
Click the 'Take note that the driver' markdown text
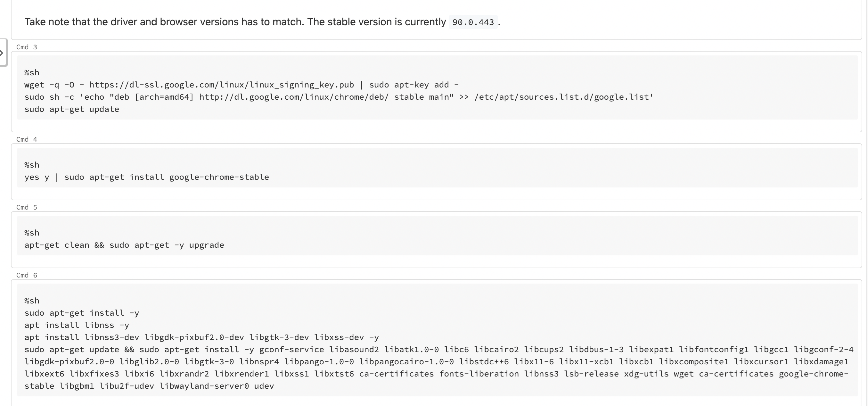(x=81, y=22)
